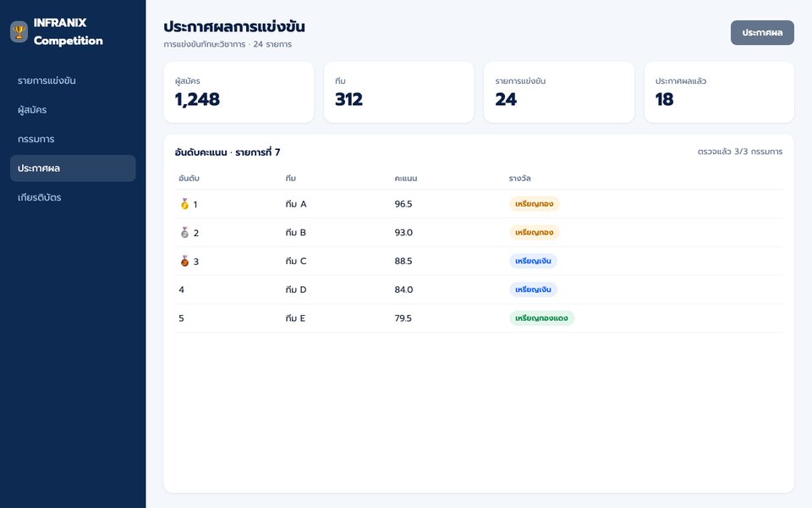Click the เหรียญทอง badge for ทีม B
This screenshot has height=508, width=812.
[535, 232]
